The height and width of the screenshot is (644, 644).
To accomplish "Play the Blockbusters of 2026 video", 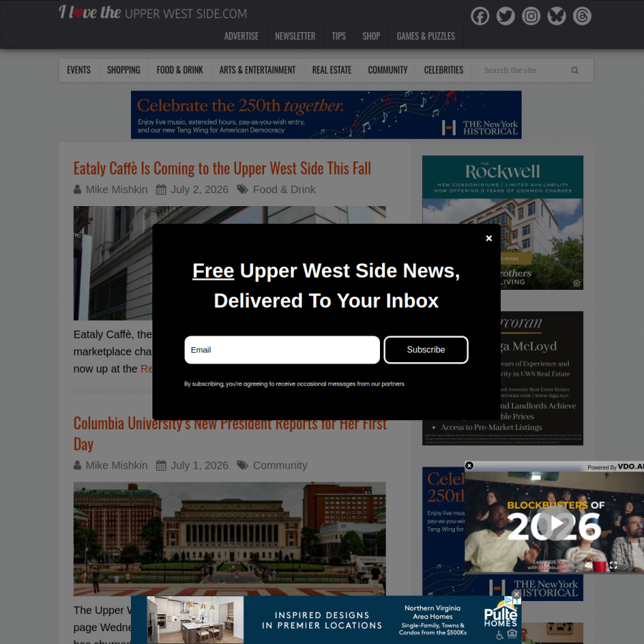I will (554, 524).
